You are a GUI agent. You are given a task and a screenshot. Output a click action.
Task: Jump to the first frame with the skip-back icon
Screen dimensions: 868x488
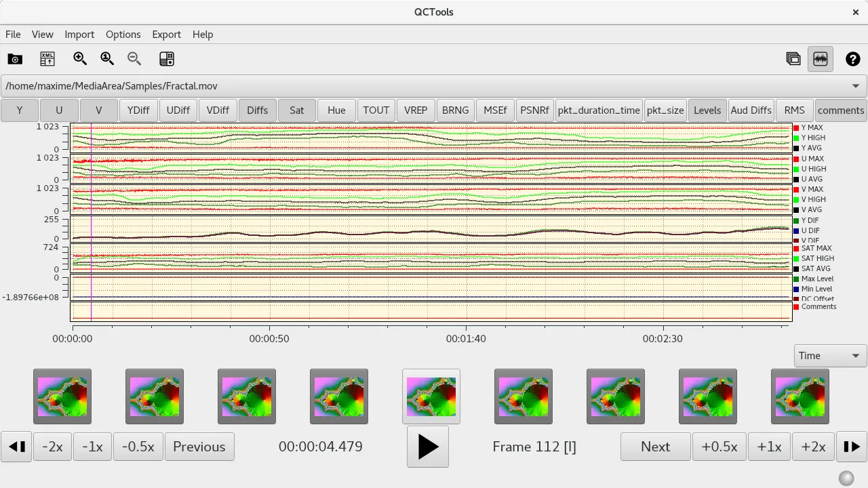point(17,447)
